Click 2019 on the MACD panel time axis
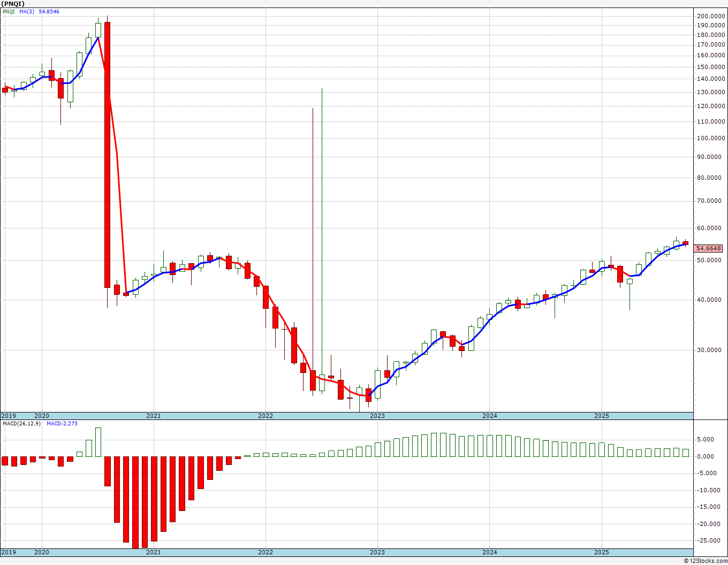 click(x=9, y=552)
